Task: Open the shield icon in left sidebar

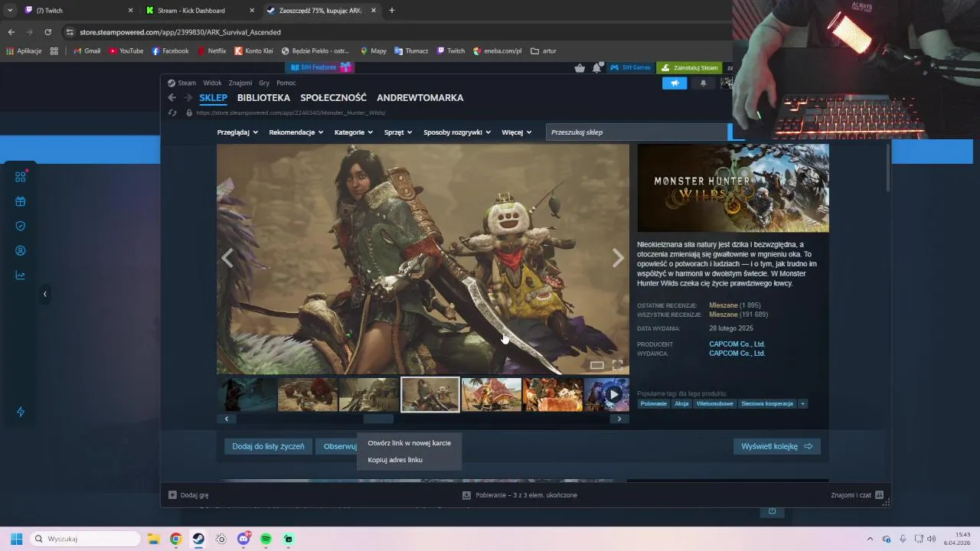Action: click(x=21, y=226)
